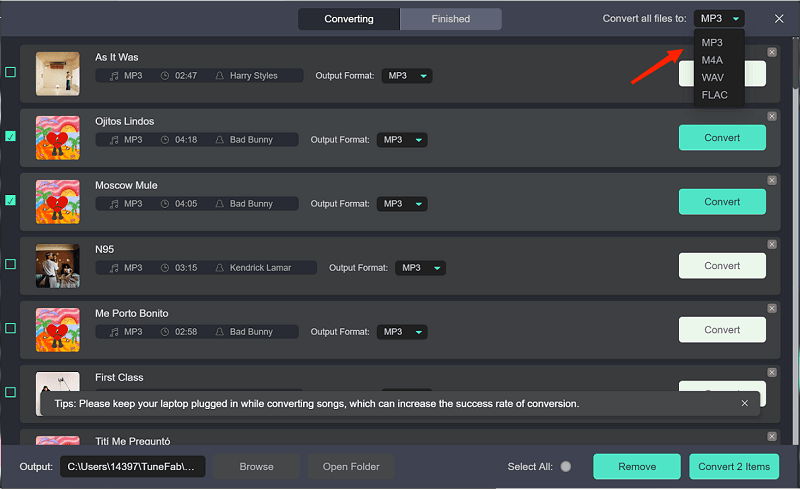Select M4A in the open format list
The width and height of the screenshot is (800, 489).
click(x=712, y=60)
